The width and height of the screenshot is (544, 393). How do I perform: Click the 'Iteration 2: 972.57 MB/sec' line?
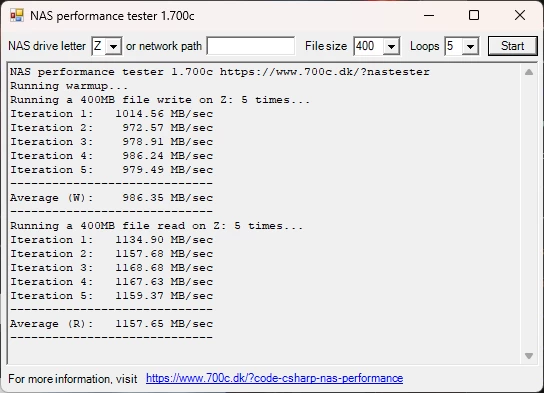point(111,128)
